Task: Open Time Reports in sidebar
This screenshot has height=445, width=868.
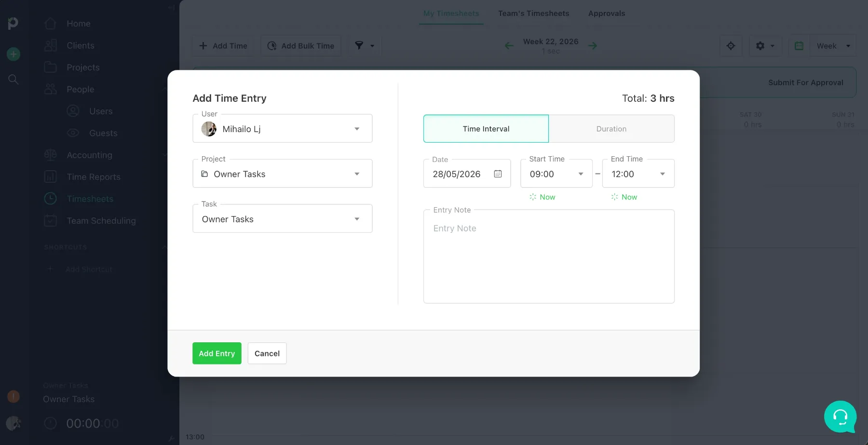Action: click(x=94, y=176)
